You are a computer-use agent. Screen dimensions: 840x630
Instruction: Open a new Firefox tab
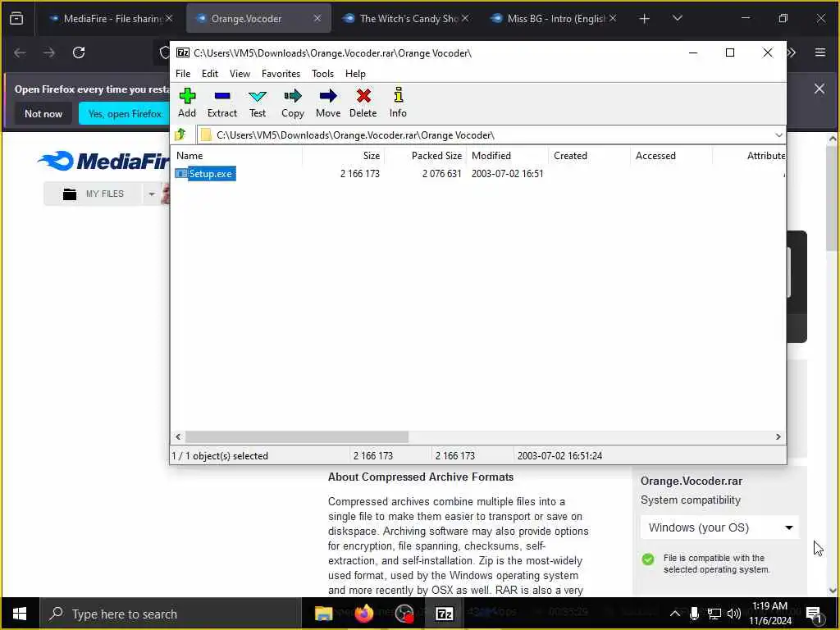[x=645, y=19]
